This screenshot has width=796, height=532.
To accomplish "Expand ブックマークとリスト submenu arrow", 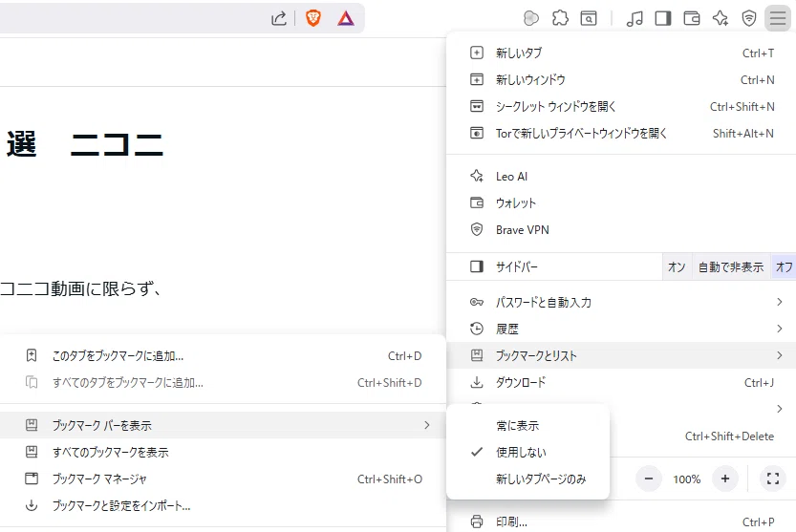I will pyautogui.click(x=779, y=355).
